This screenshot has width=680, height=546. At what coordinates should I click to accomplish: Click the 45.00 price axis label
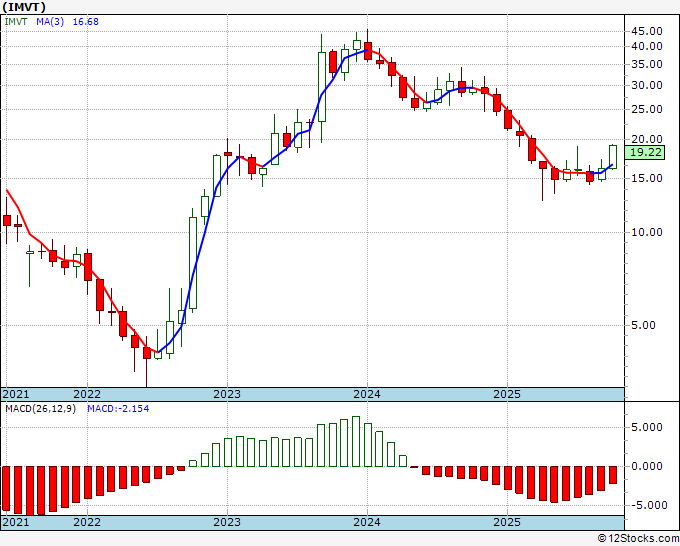(x=646, y=30)
